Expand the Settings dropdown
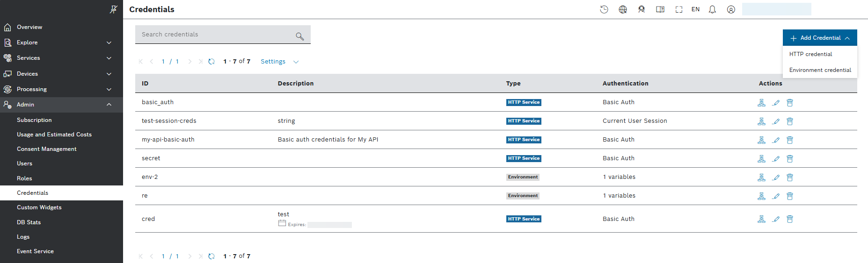This screenshot has height=263, width=868. click(x=279, y=62)
